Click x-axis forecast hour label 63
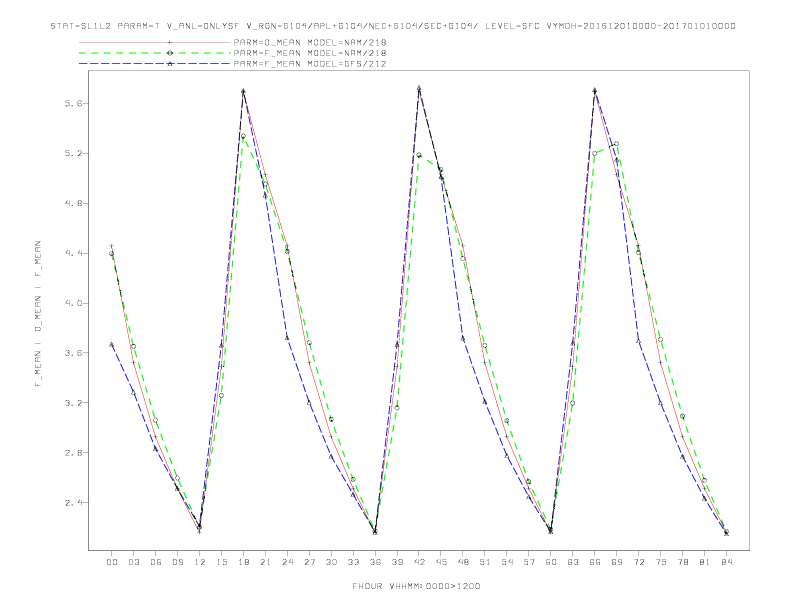The height and width of the screenshot is (612, 792). click(x=573, y=562)
